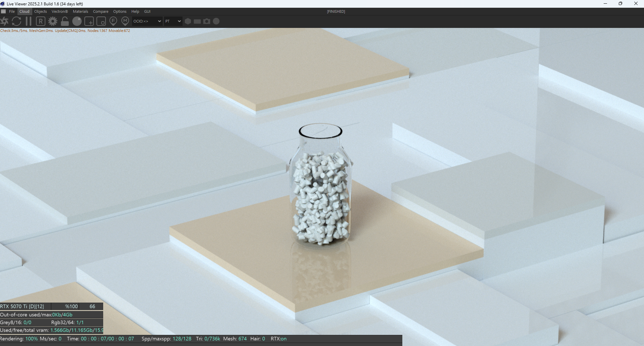Restart the render with the refresh icon

click(16, 21)
